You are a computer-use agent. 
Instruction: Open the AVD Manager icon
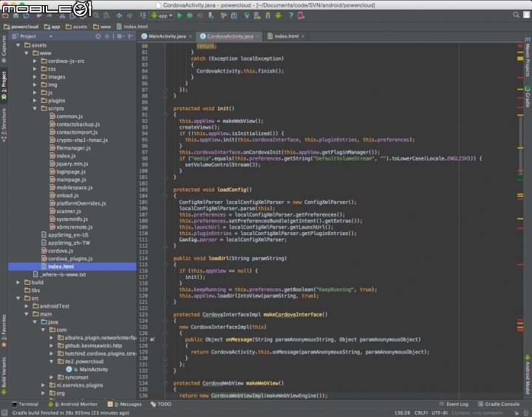tap(257, 16)
